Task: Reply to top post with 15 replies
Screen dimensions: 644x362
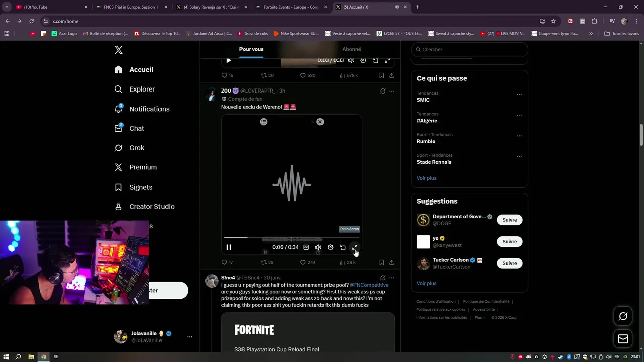Action: (227, 75)
